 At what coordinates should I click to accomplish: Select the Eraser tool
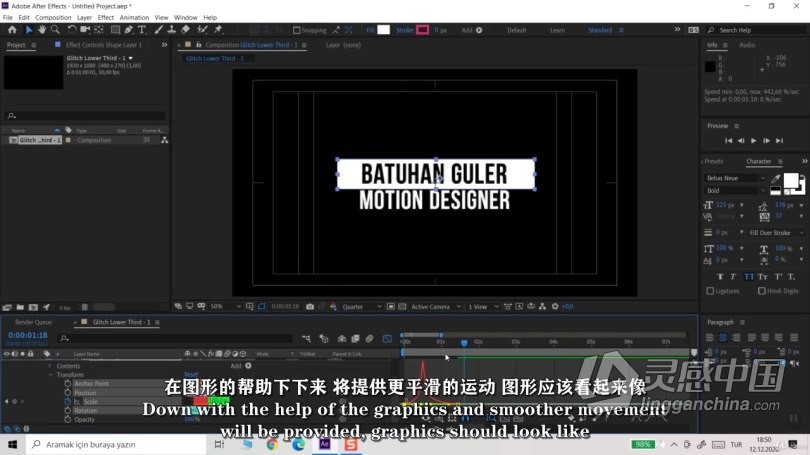[x=185, y=30]
